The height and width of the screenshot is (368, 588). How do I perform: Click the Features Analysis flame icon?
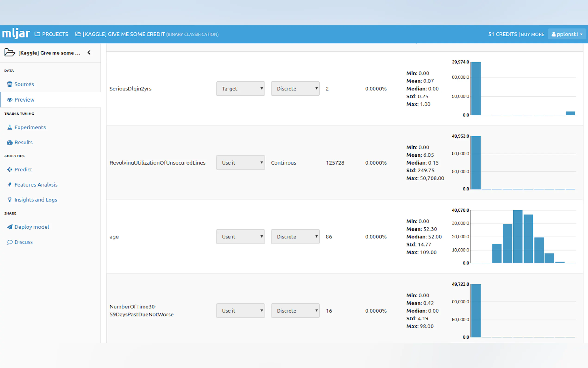(x=9, y=184)
